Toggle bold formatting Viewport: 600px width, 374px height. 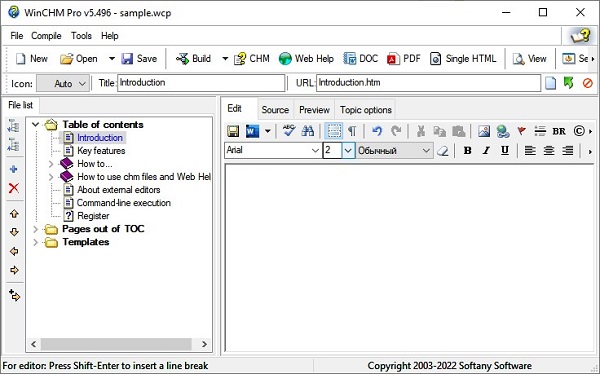(x=467, y=151)
